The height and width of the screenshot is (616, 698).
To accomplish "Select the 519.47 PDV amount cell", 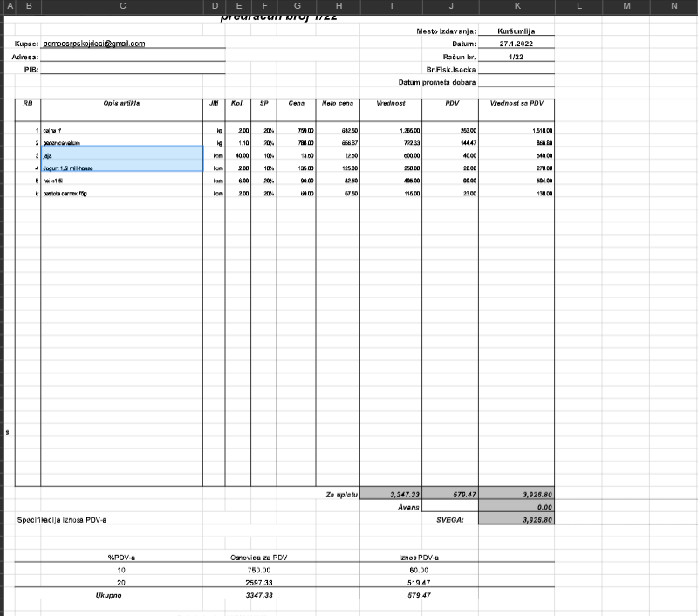I will tap(419, 583).
